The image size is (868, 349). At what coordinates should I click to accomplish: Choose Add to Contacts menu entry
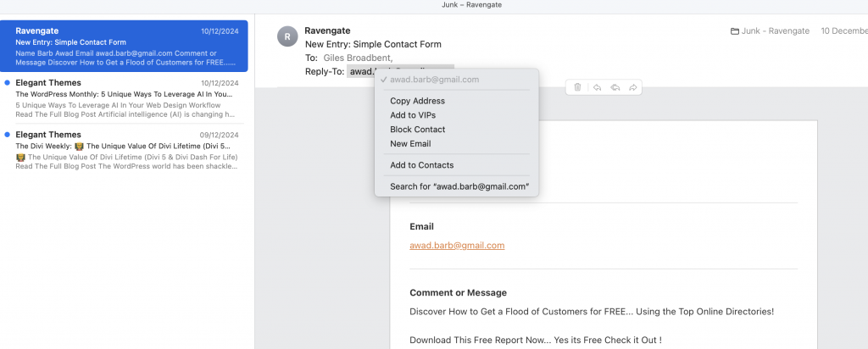pos(421,165)
